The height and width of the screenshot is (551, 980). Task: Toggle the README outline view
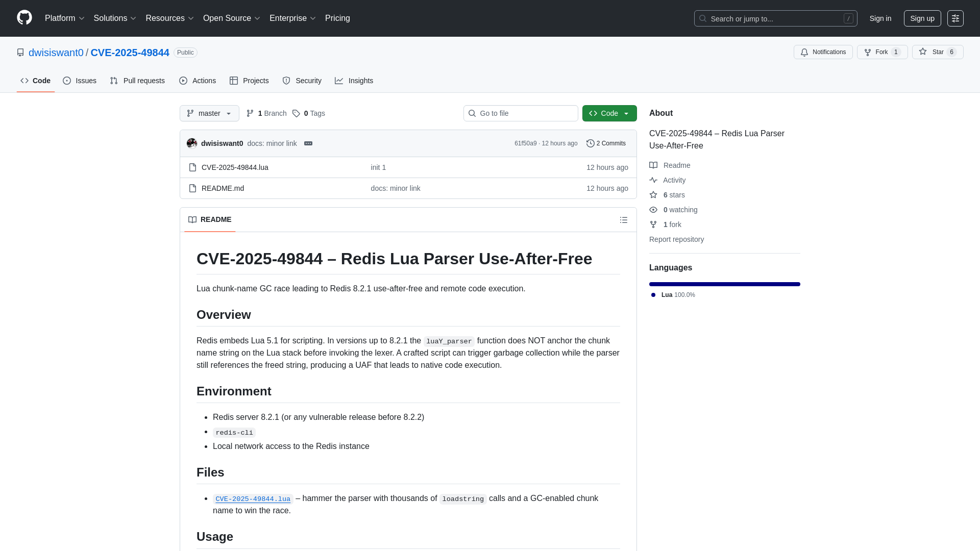click(623, 219)
